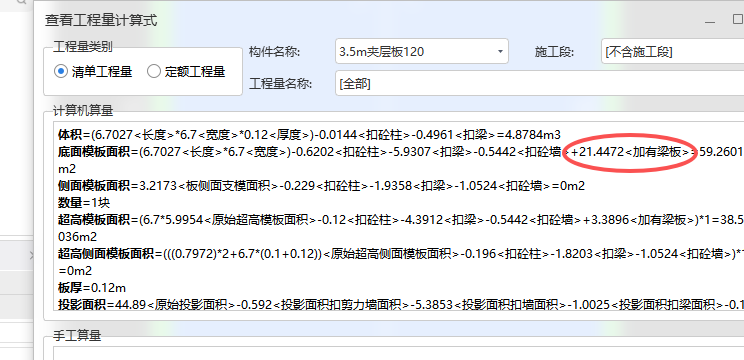
Task: Click inside the 手工算量 text box
Action: (399, 353)
